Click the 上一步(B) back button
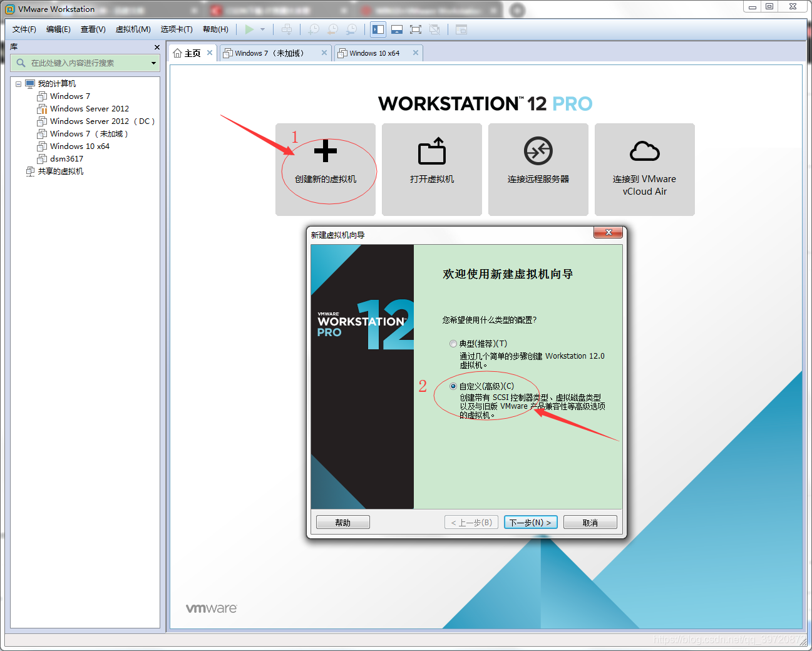The height and width of the screenshot is (651, 812). click(471, 523)
